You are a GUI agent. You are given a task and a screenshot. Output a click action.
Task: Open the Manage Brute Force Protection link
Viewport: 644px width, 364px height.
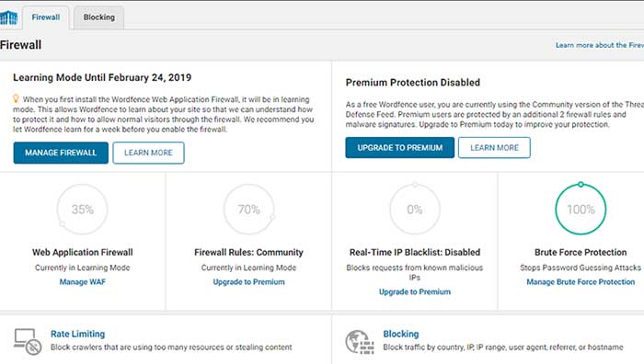(581, 282)
